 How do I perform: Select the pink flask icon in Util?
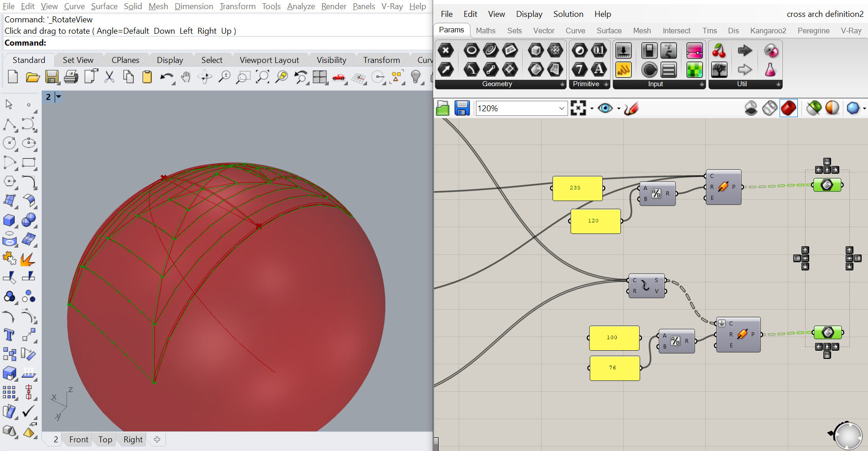770,69
